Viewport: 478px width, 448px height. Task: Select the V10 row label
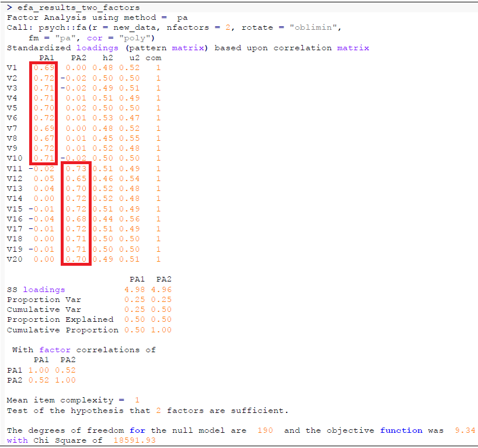(15, 158)
